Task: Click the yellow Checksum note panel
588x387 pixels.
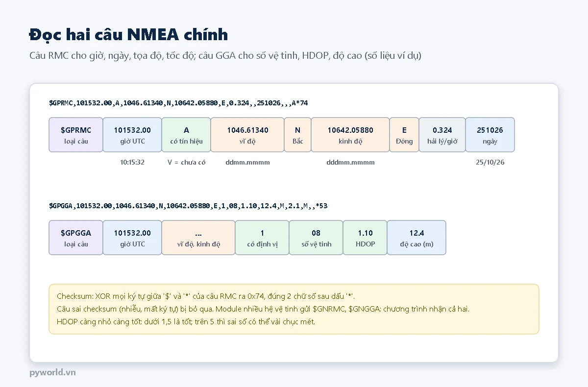Action: point(294,309)
